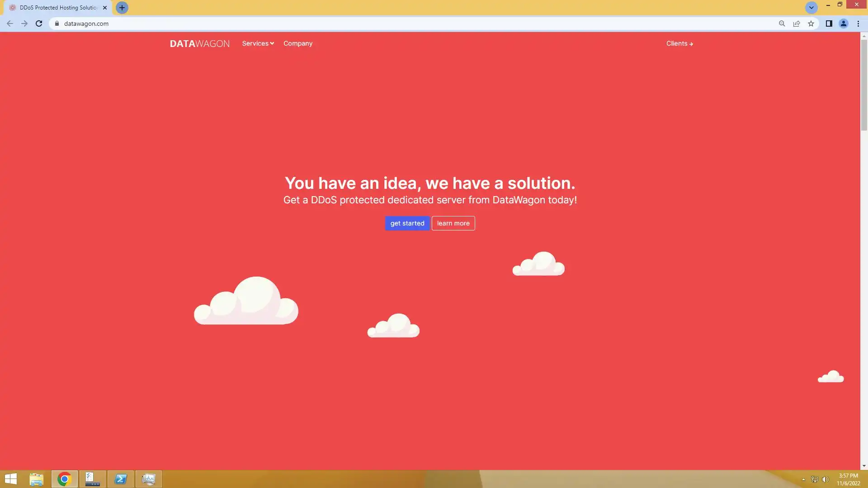Show hidden system tray icons
The height and width of the screenshot is (488, 868).
click(803, 479)
